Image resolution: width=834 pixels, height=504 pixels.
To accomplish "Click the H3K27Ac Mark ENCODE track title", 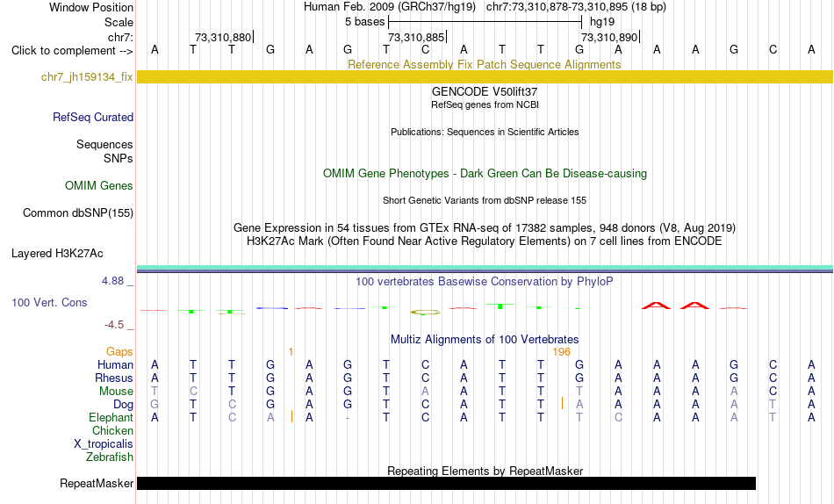I will [485, 241].
